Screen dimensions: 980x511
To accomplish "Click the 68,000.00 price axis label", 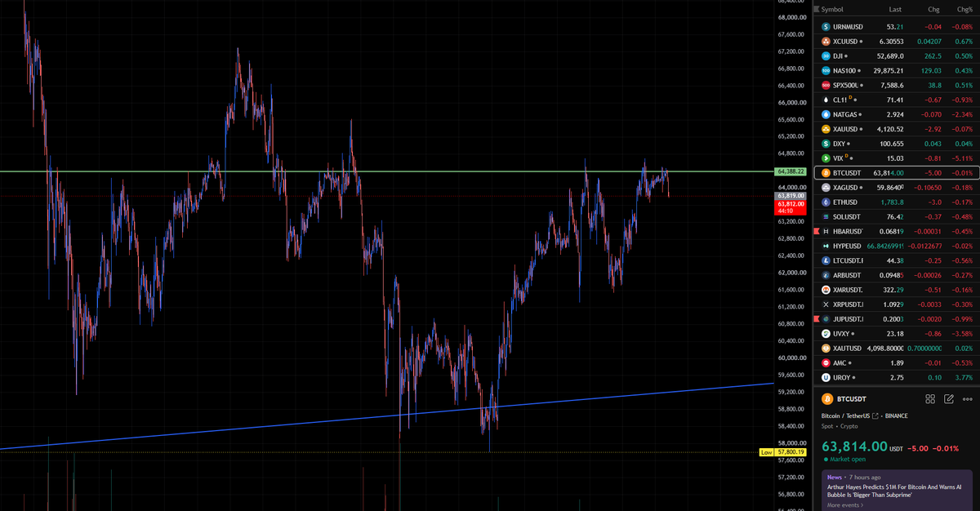I will 791,17.
